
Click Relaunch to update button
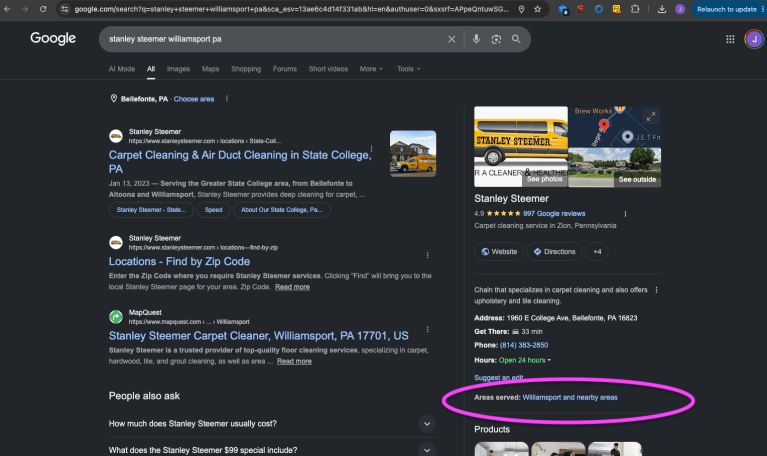726,9
